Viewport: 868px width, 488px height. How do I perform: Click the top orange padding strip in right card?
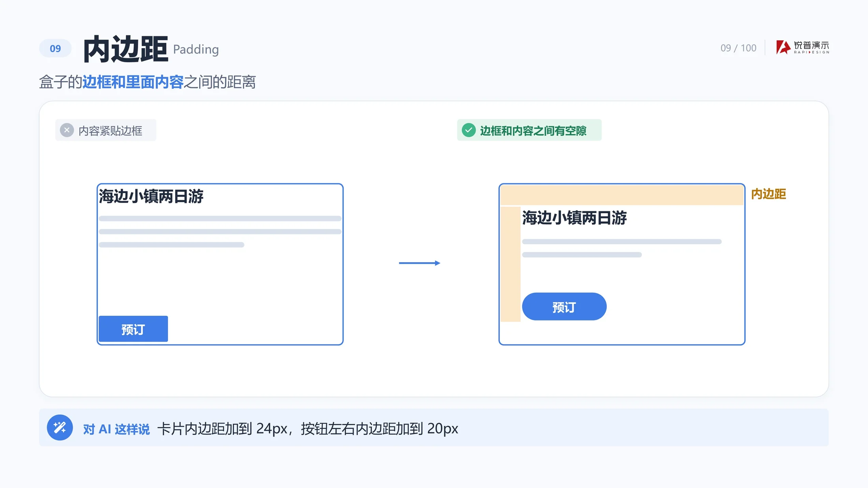(x=622, y=195)
